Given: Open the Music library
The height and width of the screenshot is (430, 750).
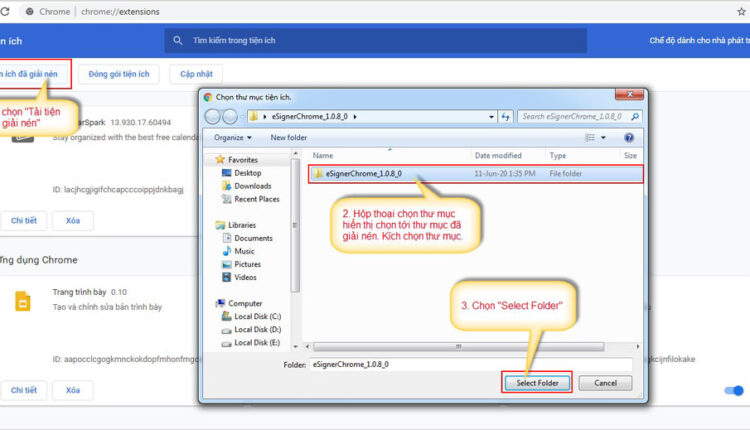Looking at the screenshot, I should (245, 251).
